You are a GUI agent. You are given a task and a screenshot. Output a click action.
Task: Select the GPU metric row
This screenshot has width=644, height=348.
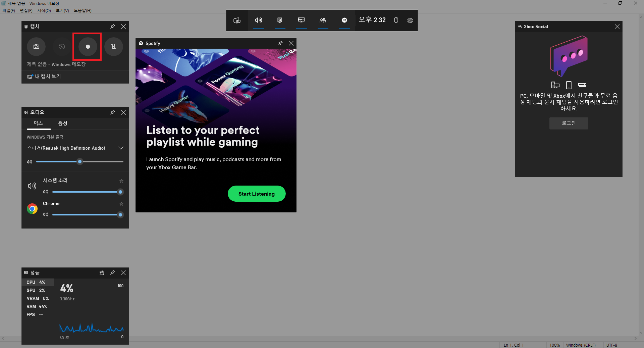point(38,290)
